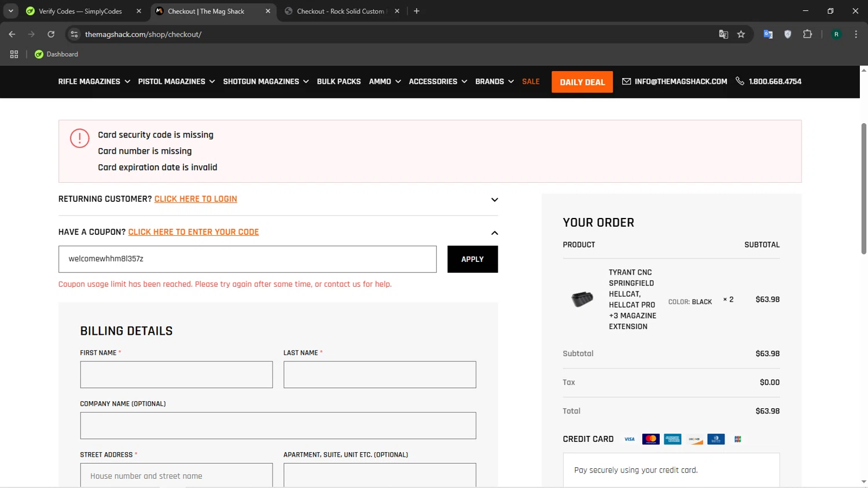The height and width of the screenshot is (488, 868).
Task: Click the First Name field
Action: coord(176,375)
